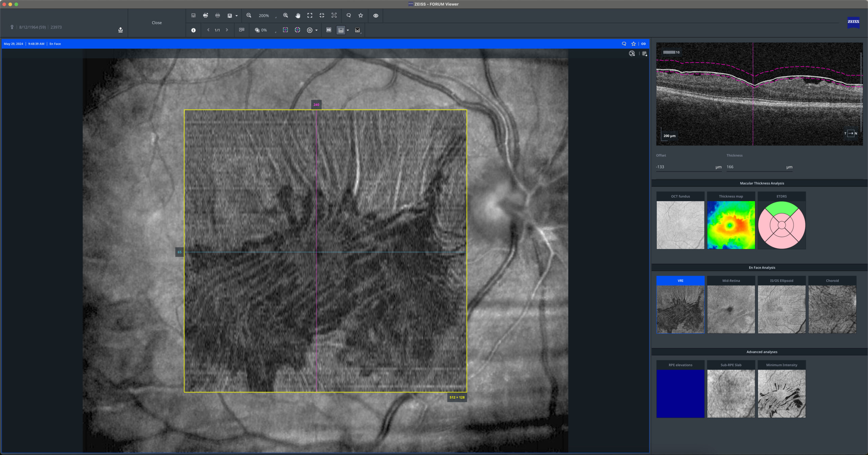Image resolution: width=868 pixels, height=455 pixels.
Task: Zoom out with the minus magnifier
Action: pyautogui.click(x=249, y=16)
